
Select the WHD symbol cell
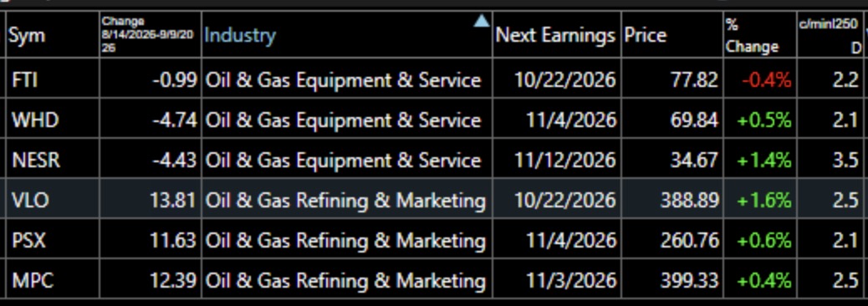(54, 120)
